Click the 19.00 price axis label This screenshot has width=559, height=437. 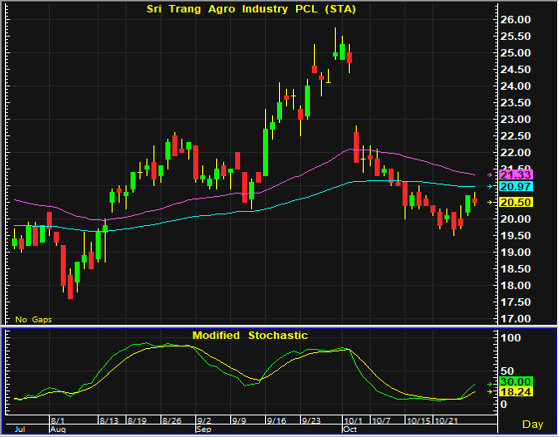coord(516,252)
